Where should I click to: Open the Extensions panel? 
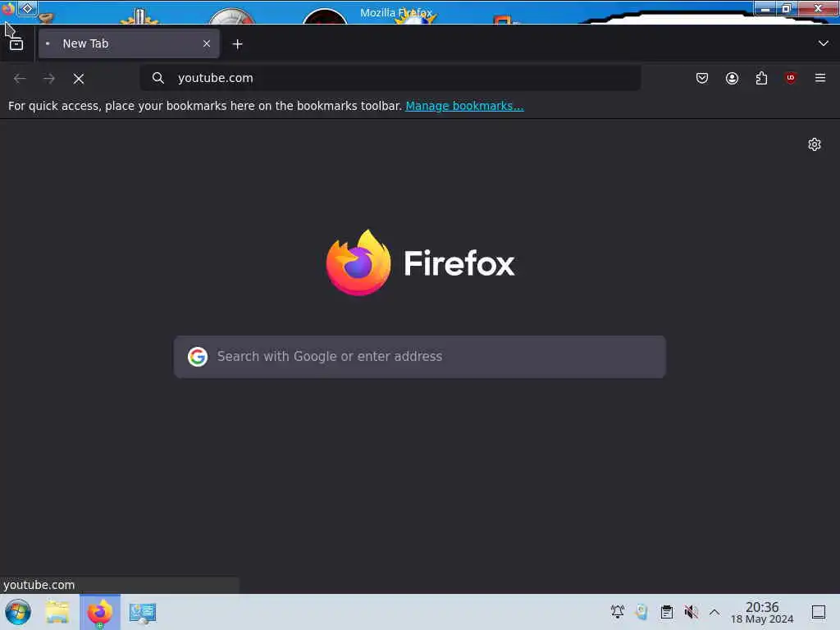[761, 78]
